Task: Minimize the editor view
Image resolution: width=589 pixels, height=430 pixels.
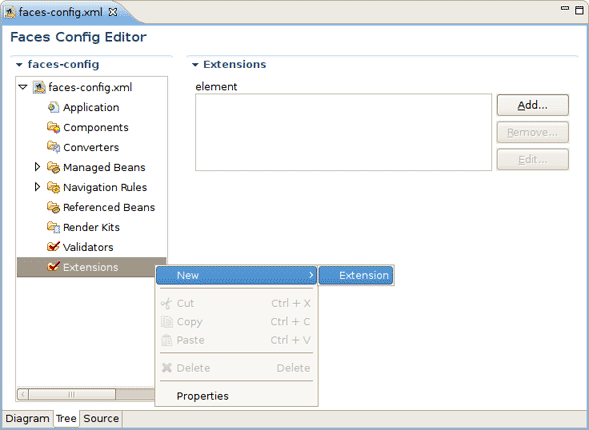Action: tap(565, 9)
